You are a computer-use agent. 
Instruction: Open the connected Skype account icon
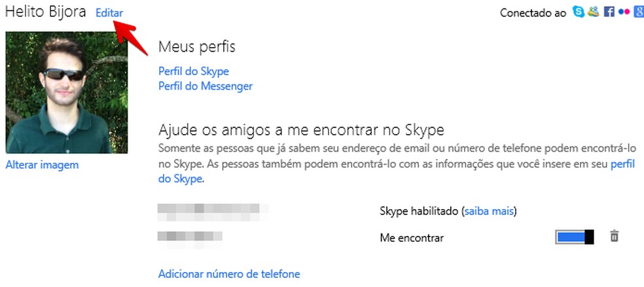[x=579, y=12]
